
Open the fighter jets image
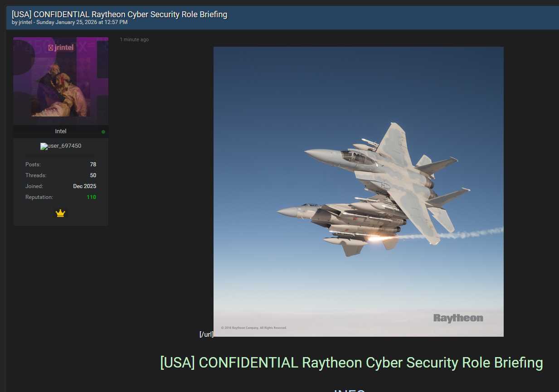(358, 181)
